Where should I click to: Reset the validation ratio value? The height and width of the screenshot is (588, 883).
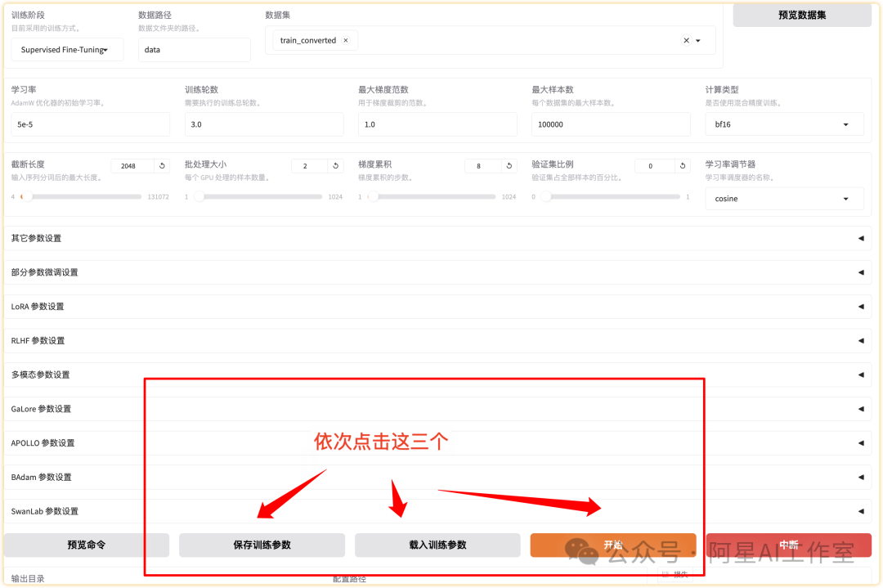pos(683,165)
